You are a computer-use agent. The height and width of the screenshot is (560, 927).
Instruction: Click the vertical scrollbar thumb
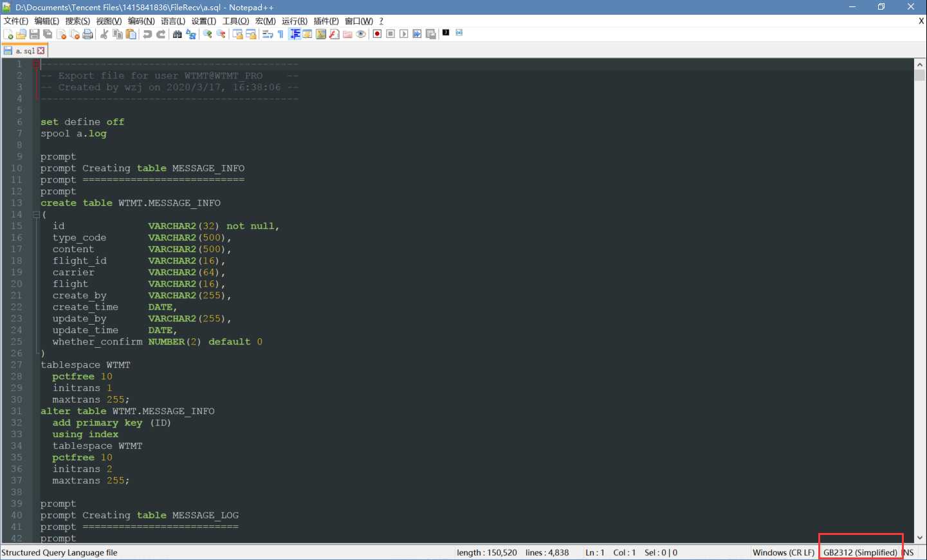coord(919,75)
